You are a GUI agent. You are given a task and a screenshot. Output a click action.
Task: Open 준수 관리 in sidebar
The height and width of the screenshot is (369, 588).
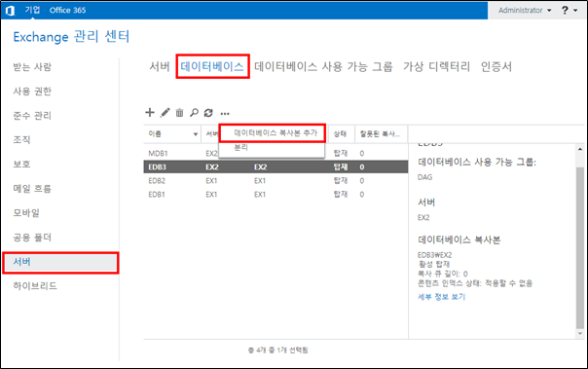point(32,116)
